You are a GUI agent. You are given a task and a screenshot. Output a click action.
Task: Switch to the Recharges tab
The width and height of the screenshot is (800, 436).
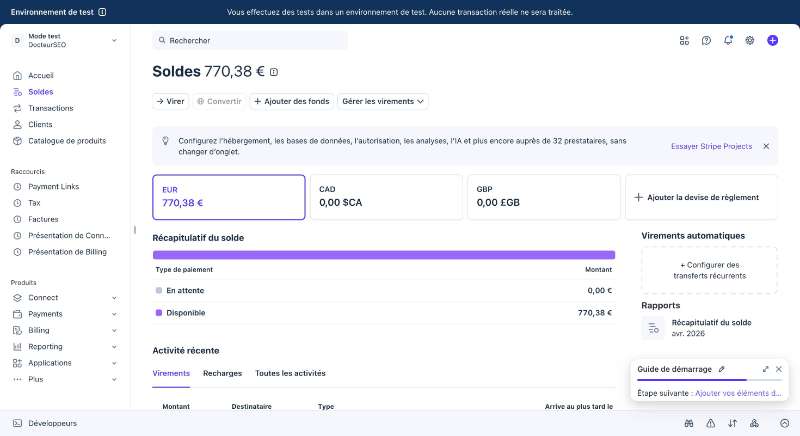[222, 373]
